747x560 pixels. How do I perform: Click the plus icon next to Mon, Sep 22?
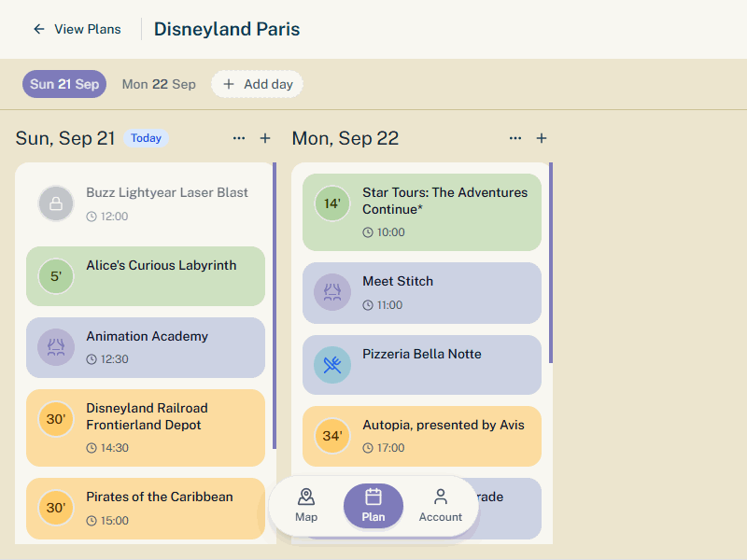[x=542, y=138]
